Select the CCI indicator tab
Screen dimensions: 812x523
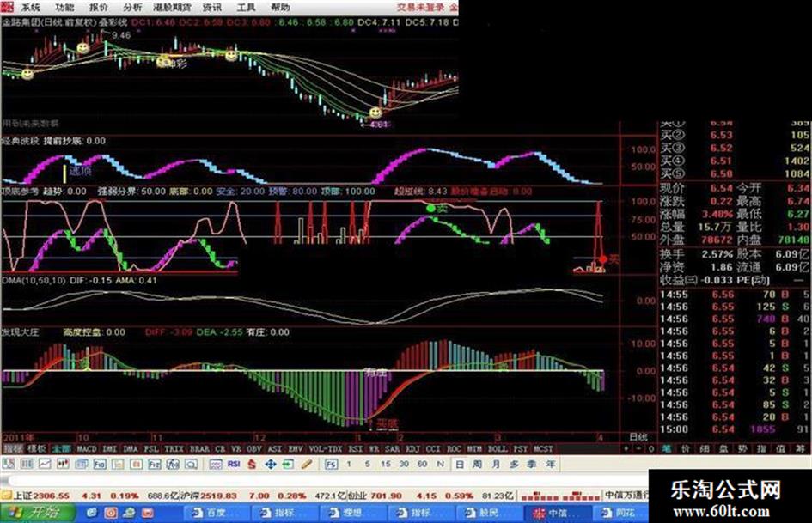[x=433, y=449]
